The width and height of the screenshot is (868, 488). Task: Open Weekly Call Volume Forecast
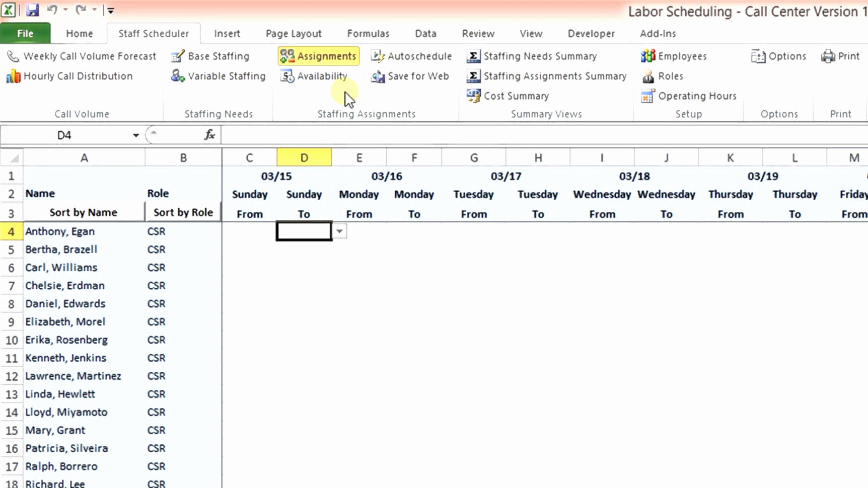click(82, 56)
